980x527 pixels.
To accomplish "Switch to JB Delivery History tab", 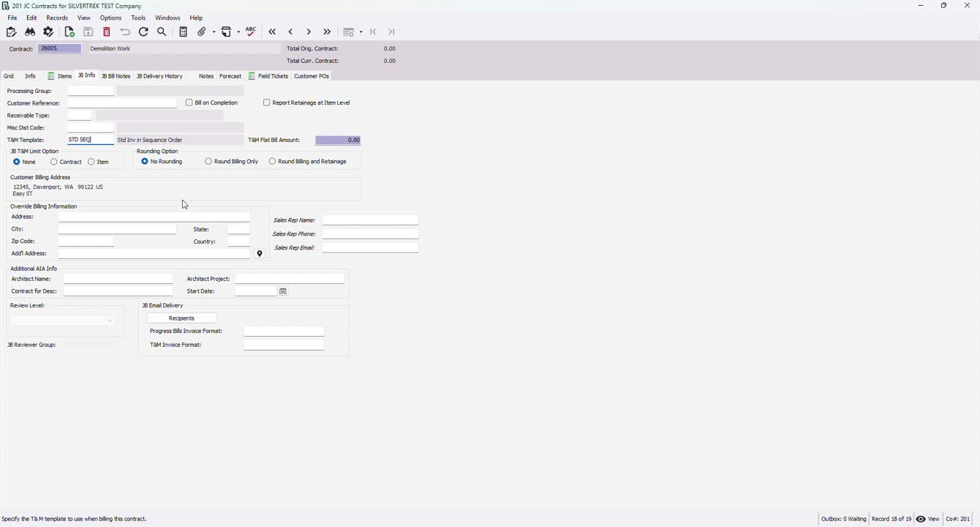I will tap(159, 76).
